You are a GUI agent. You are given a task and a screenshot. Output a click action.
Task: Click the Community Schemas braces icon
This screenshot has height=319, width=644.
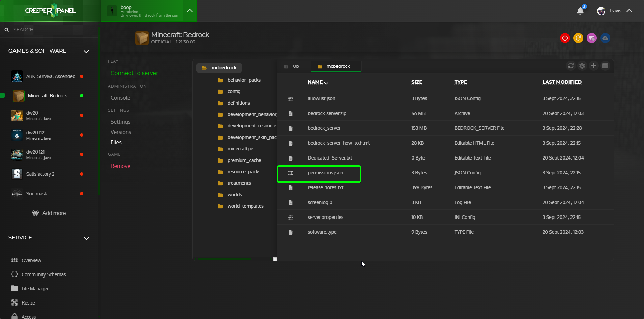click(14, 274)
